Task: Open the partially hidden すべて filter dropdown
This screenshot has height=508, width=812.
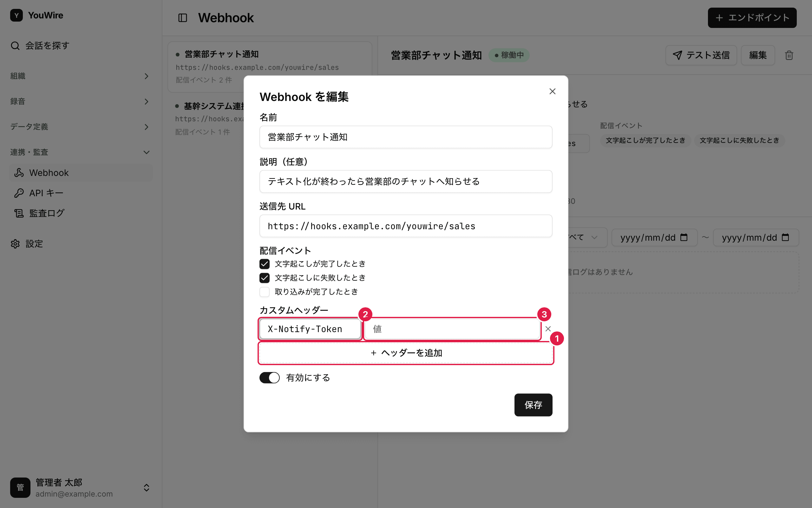Action: 587,237
